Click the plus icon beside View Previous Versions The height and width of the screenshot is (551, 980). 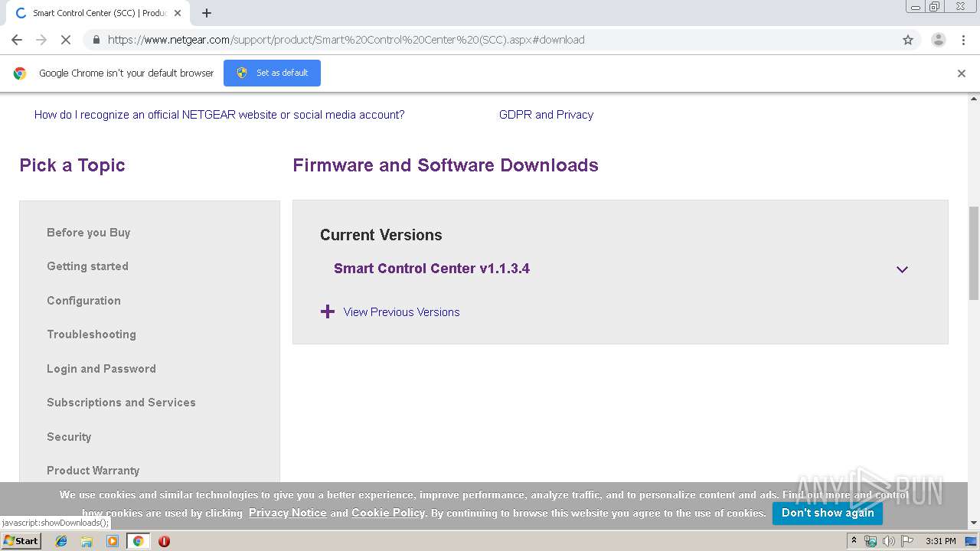click(328, 311)
